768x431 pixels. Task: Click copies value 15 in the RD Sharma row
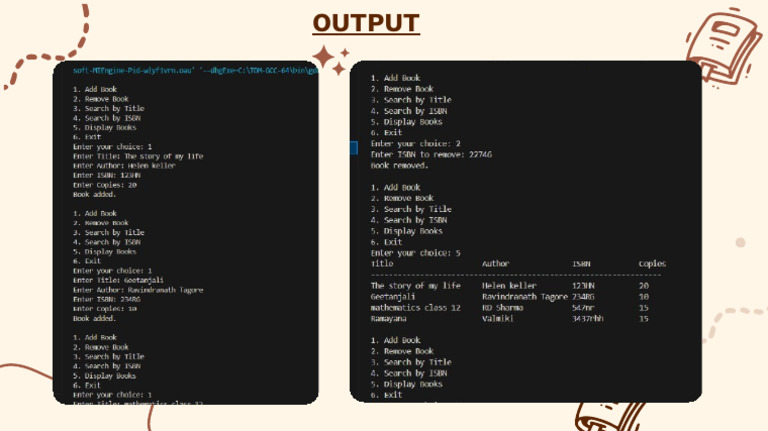(x=644, y=308)
